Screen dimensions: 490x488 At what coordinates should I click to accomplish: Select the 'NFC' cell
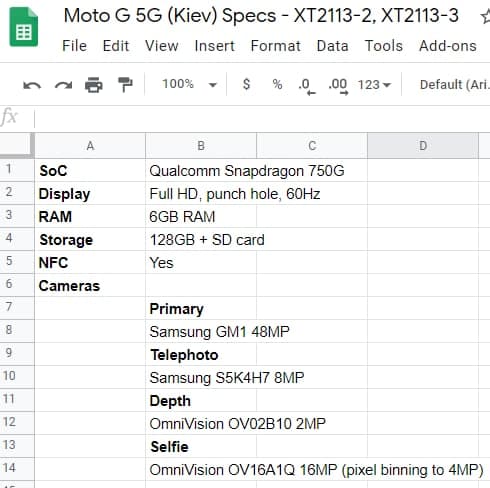pyautogui.click(x=90, y=262)
